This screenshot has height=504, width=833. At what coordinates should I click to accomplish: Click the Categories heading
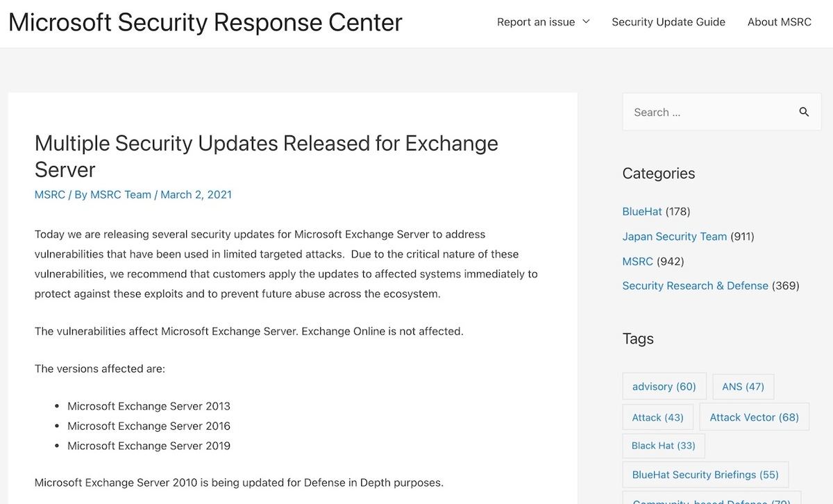pos(659,174)
